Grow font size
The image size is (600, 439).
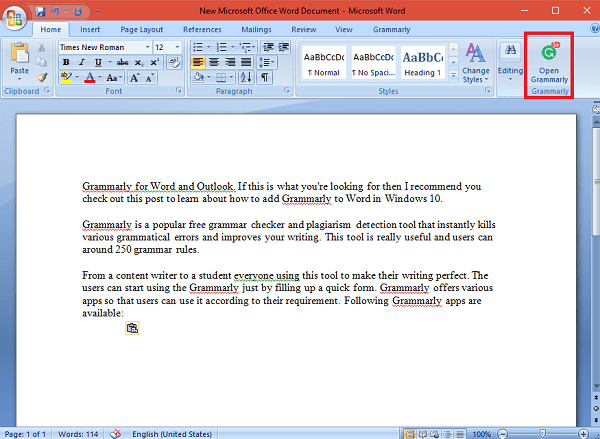coord(135,78)
